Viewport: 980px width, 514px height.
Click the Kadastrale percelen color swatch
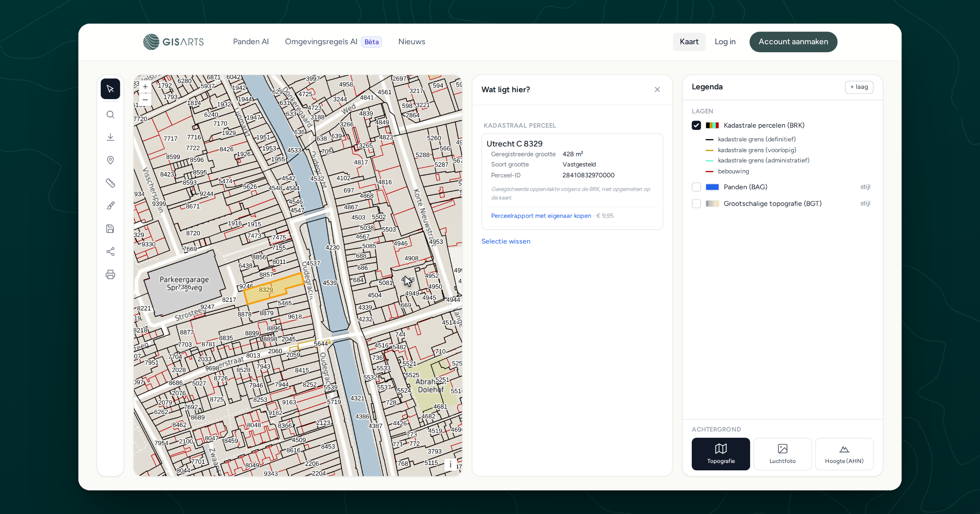712,125
